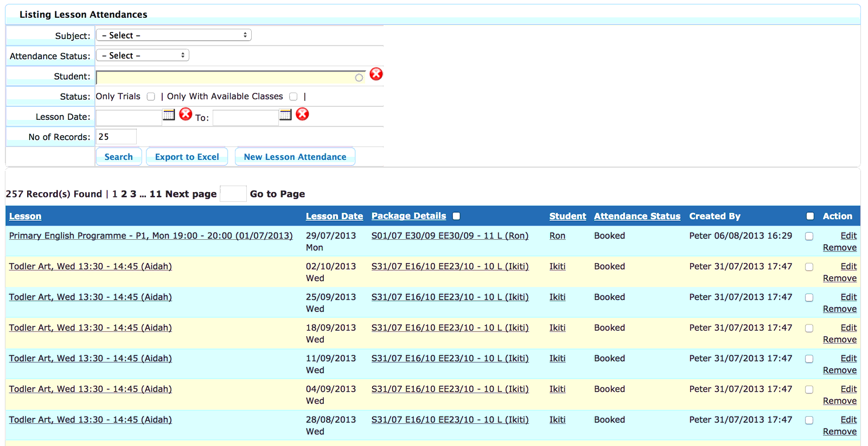Go to page 2 of results
868x446 pixels.
pos(124,194)
